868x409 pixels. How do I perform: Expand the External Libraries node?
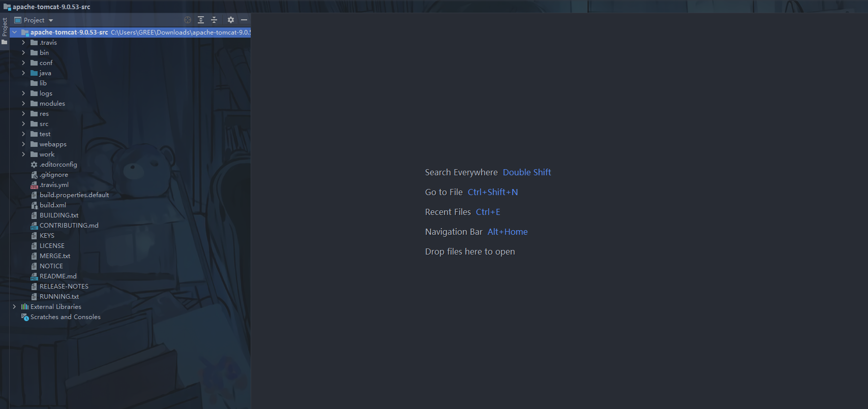pos(14,307)
